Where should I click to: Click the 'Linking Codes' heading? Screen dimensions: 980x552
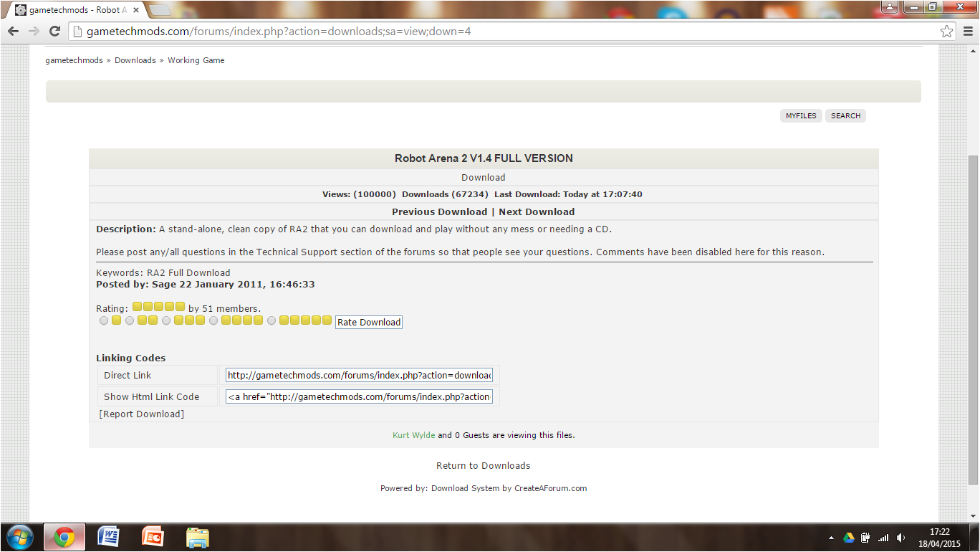click(131, 358)
